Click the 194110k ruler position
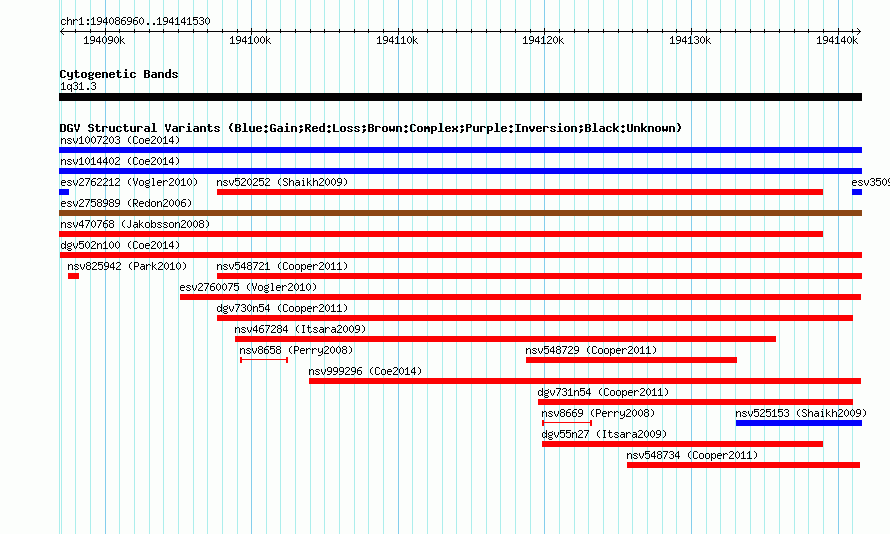The height and width of the screenshot is (534, 890). pyautogui.click(x=397, y=40)
